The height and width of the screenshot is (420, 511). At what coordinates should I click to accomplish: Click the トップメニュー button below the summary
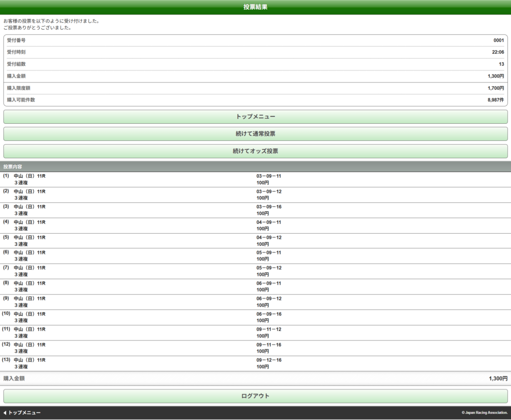click(x=255, y=117)
